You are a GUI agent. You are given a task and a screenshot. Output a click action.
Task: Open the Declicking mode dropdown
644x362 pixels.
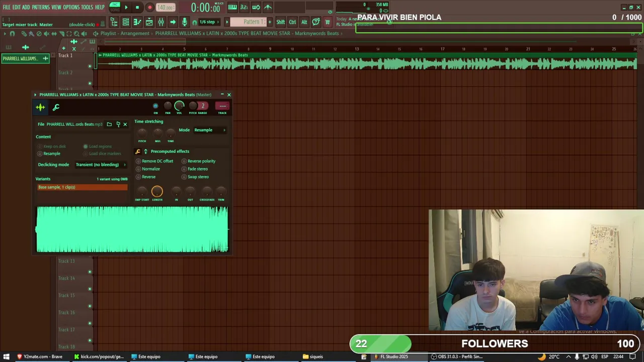point(100,165)
